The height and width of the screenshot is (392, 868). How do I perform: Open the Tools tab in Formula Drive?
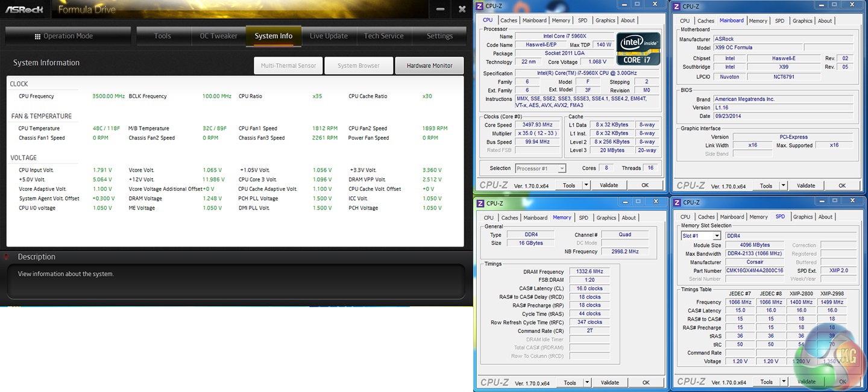(163, 36)
